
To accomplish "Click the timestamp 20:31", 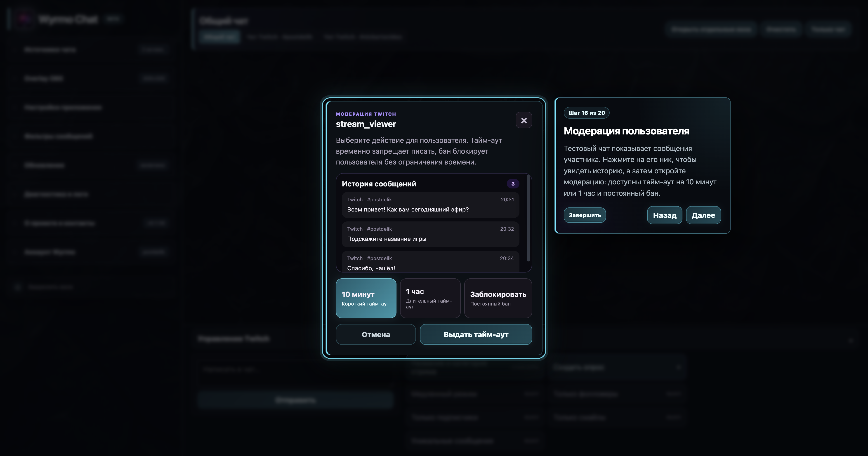I will pyautogui.click(x=507, y=200).
